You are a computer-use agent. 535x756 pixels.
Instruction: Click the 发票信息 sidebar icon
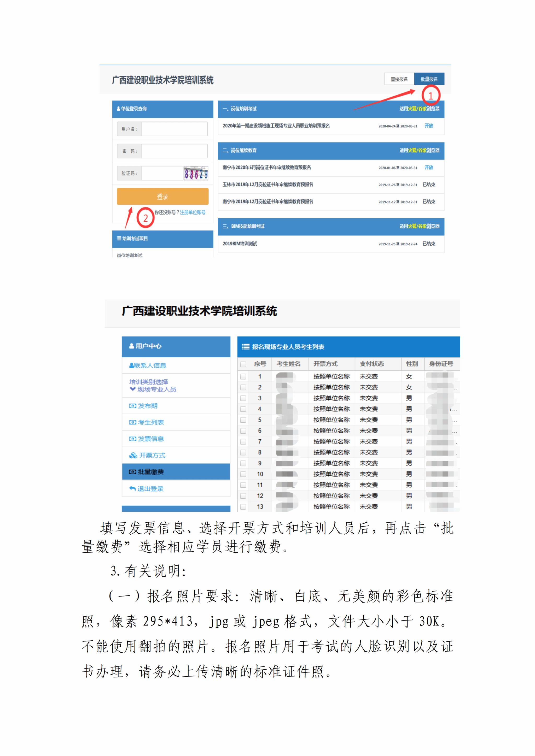click(x=132, y=439)
